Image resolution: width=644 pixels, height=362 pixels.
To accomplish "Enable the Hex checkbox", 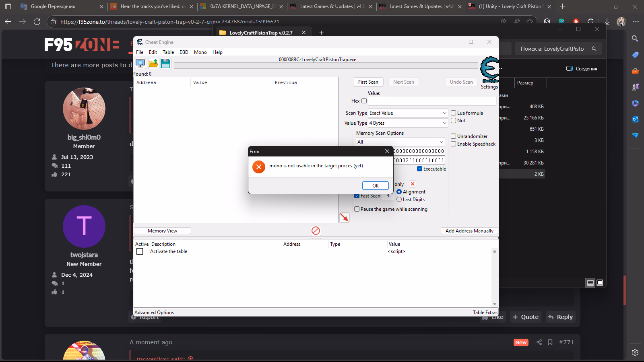I will [x=364, y=101].
